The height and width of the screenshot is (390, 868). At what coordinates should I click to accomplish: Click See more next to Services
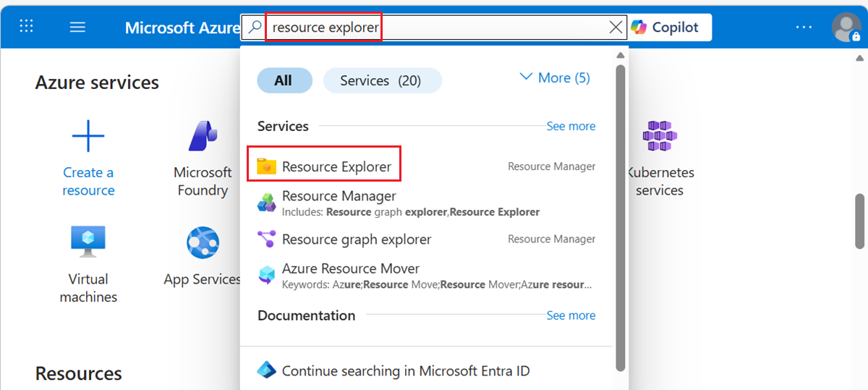click(571, 126)
